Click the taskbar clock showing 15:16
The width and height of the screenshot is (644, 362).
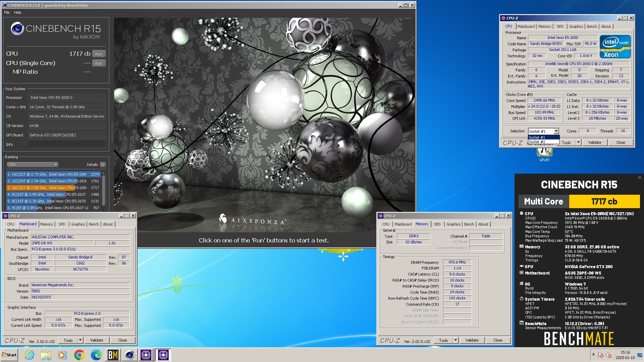[x=625, y=355]
